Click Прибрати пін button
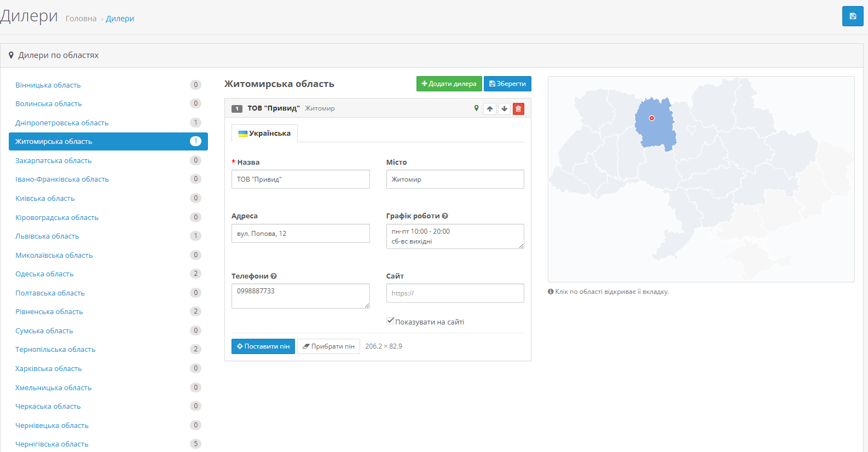The image size is (868, 452). 328,346
